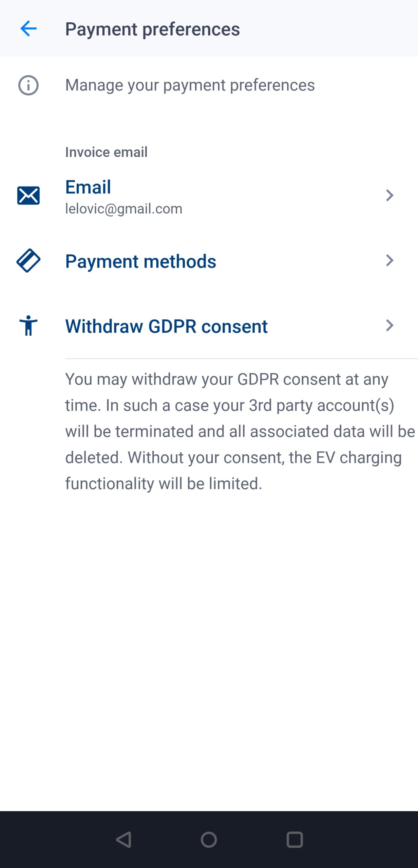
Task: Expand the Email row chevron
Action: point(389,196)
